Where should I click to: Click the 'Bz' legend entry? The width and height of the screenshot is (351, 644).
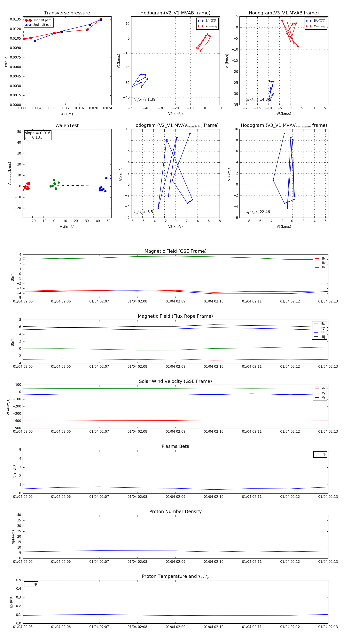[320, 267]
